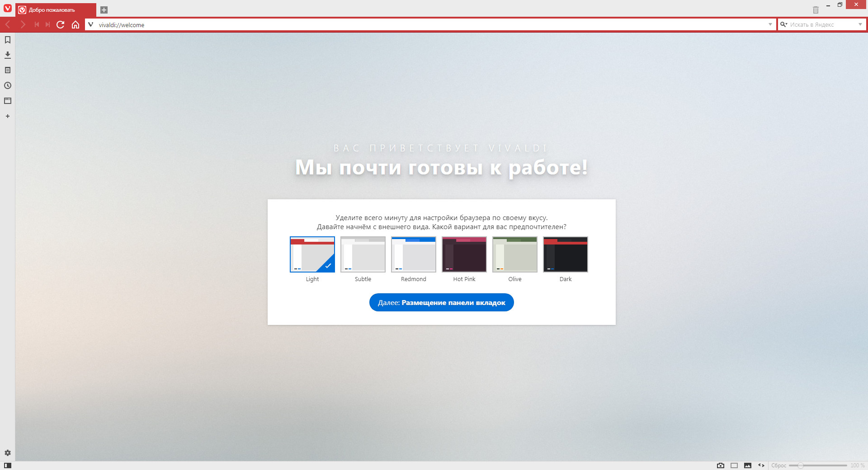Adjust the page zoom slider
The image size is (868, 470).
point(818,465)
